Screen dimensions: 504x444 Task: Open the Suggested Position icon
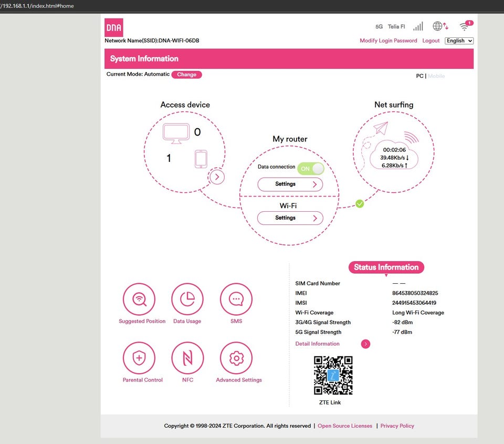[x=139, y=299]
